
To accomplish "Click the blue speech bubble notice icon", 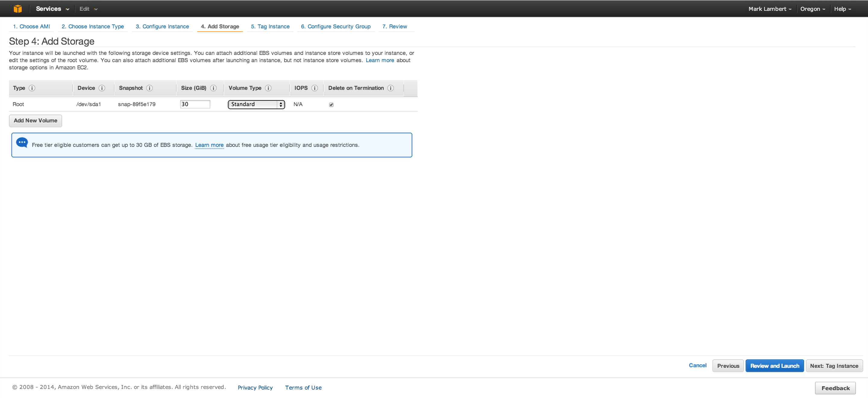I will 22,143.
